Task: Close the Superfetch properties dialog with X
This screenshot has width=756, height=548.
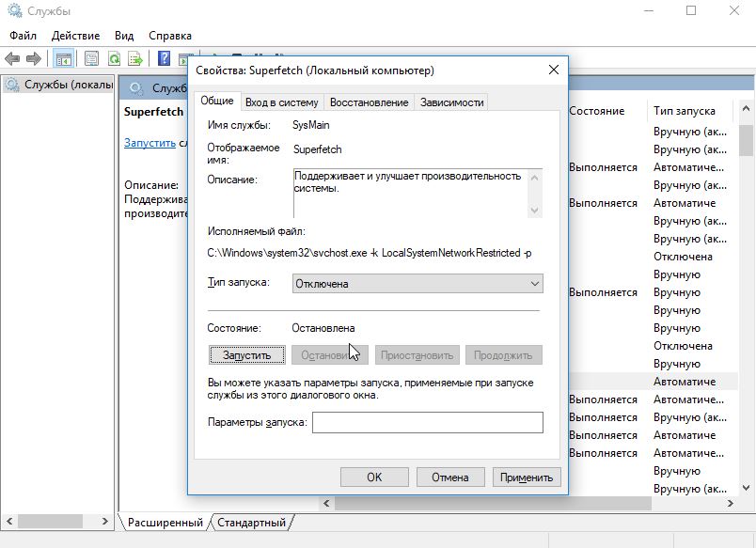Action: [554, 70]
